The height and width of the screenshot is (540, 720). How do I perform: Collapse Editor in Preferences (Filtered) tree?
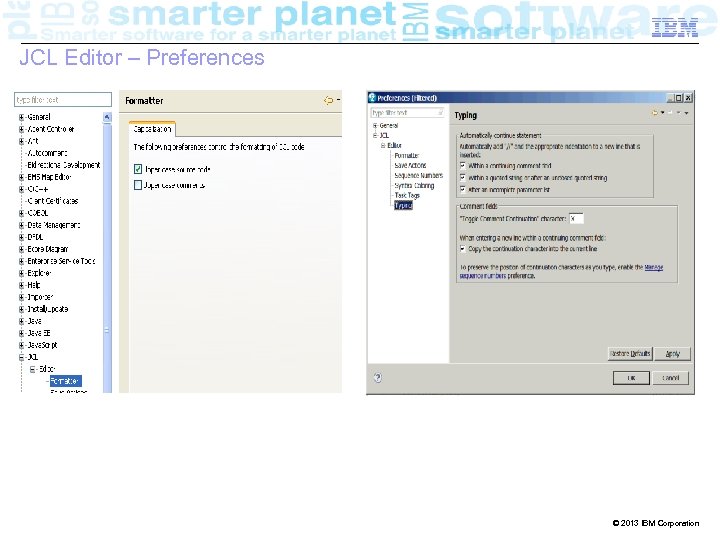click(x=383, y=146)
